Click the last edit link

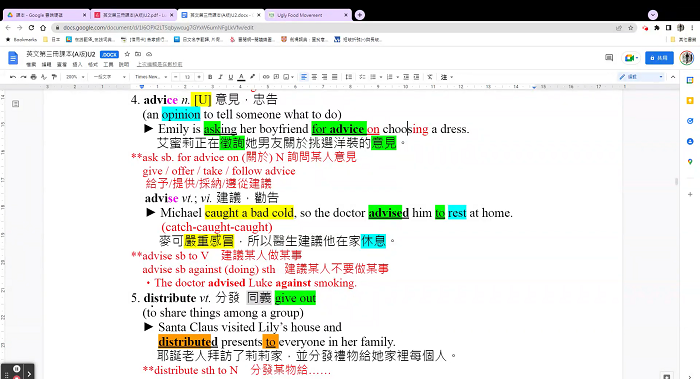tap(160, 64)
